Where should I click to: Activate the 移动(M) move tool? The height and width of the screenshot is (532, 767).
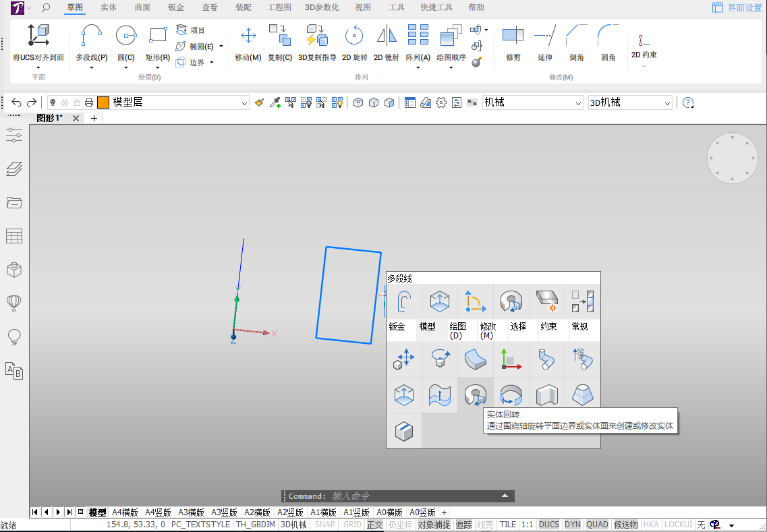click(248, 36)
